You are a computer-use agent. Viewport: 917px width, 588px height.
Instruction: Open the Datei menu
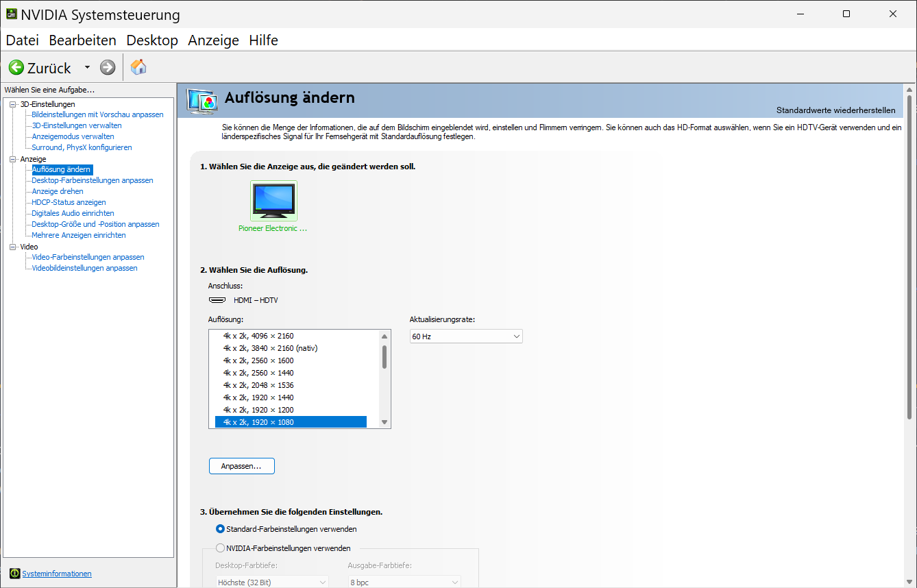pyautogui.click(x=23, y=40)
